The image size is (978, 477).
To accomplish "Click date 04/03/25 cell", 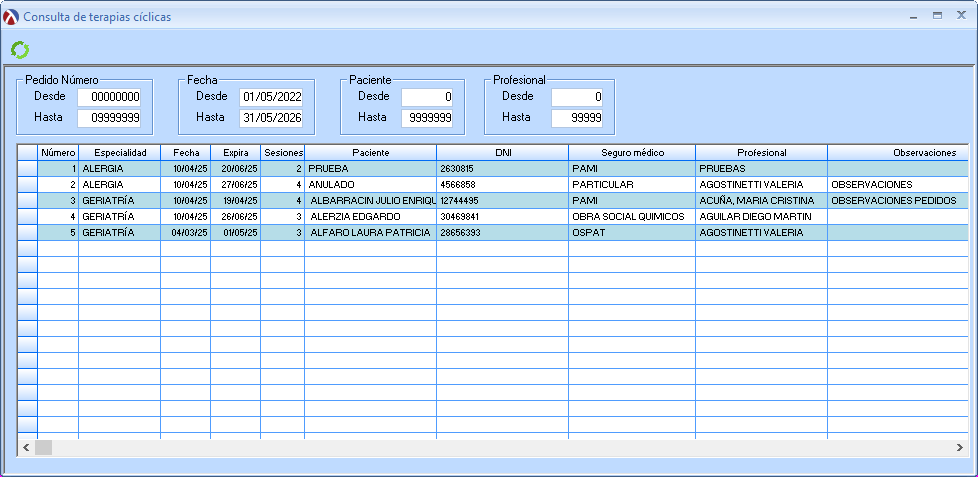I will [x=186, y=233].
